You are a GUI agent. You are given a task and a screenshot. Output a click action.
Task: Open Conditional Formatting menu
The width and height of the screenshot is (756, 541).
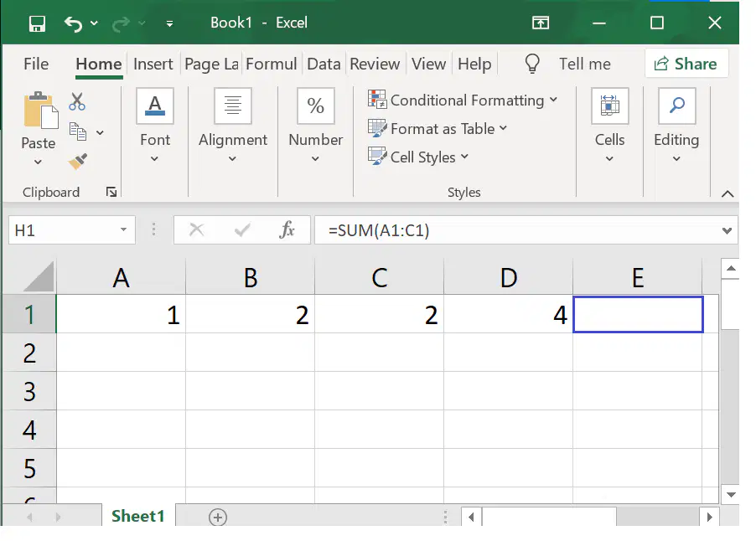click(x=463, y=100)
